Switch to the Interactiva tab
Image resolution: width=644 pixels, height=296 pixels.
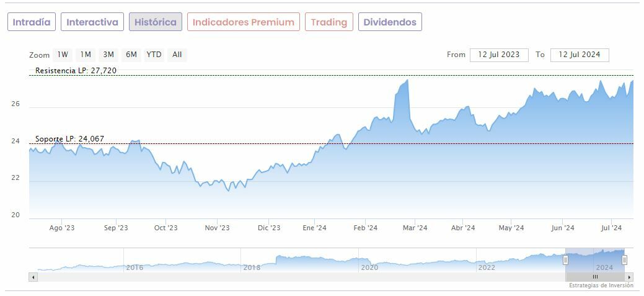92,22
